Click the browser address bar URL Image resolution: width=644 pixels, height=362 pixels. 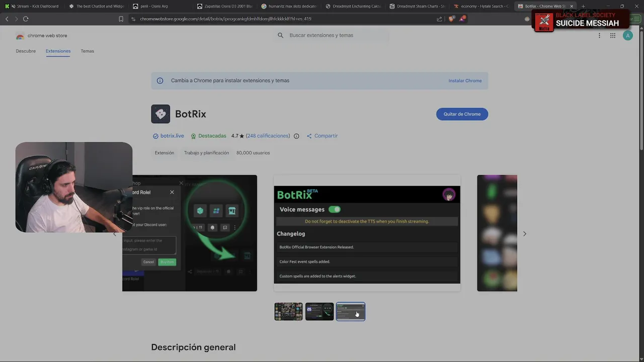click(225, 19)
